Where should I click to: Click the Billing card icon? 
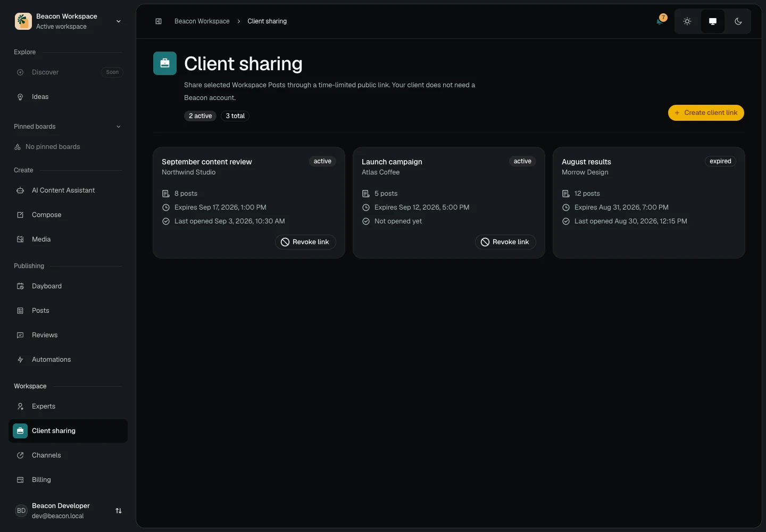pyautogui.click(x=20, y=480)
